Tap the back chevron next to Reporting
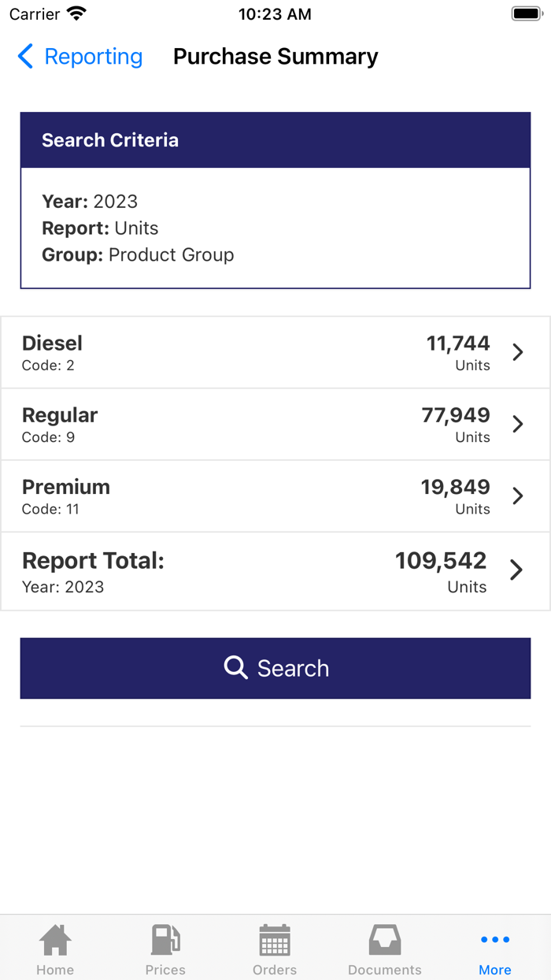This screenshot has width=551, height=980. pyautogui.click(x=24, y=57)
